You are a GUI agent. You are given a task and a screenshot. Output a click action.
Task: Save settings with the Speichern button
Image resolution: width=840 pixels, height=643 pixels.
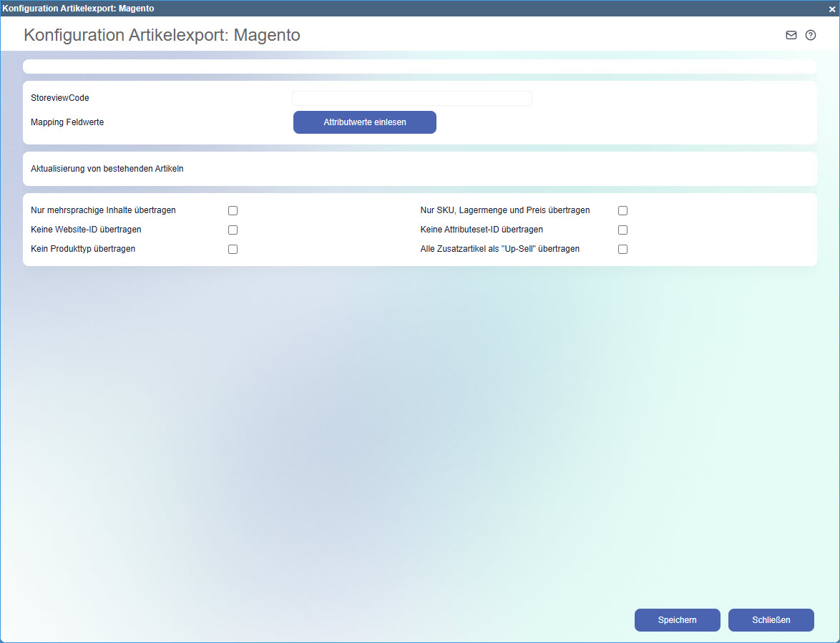point(677,620)
